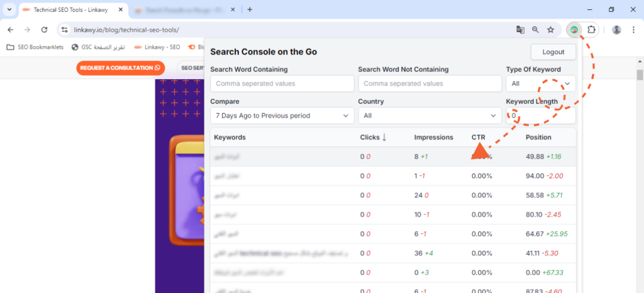Image resolution: width=644 pixels, height=293 pixels.
Task: Click the Request a Consultation button
Action: tap(119, 68)
